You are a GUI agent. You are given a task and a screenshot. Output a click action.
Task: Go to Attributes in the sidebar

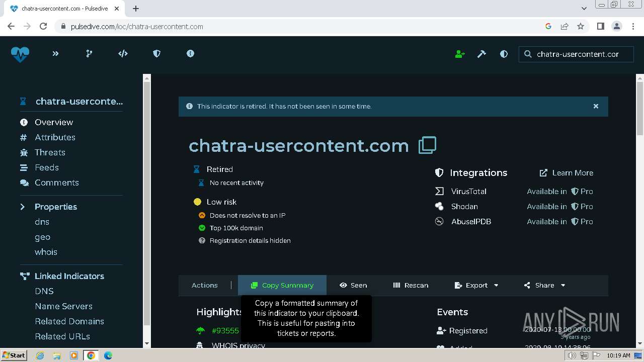[x=55, y=137]
